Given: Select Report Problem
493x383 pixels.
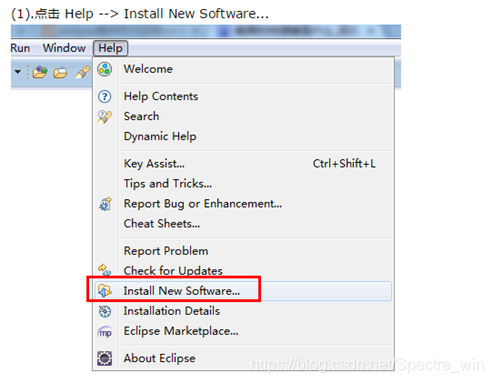Looking at the screenshot, I should [243, 251].
